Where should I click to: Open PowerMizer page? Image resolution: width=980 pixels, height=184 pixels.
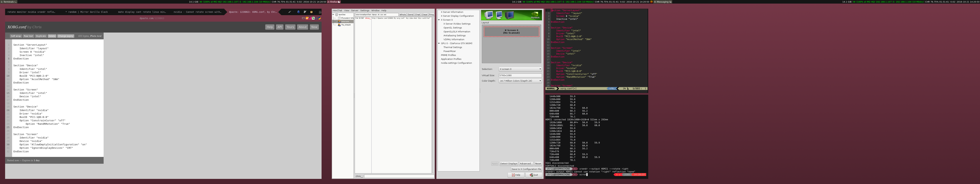point(449,51)
